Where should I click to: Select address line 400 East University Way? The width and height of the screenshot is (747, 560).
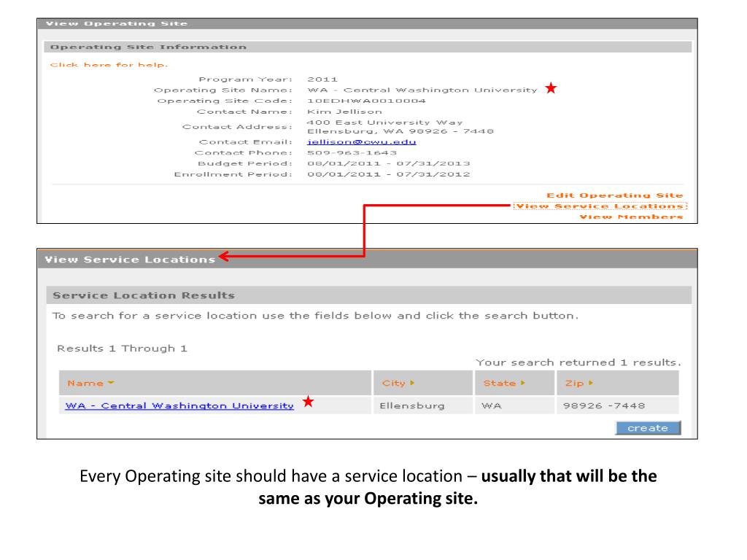pos(384,122)
